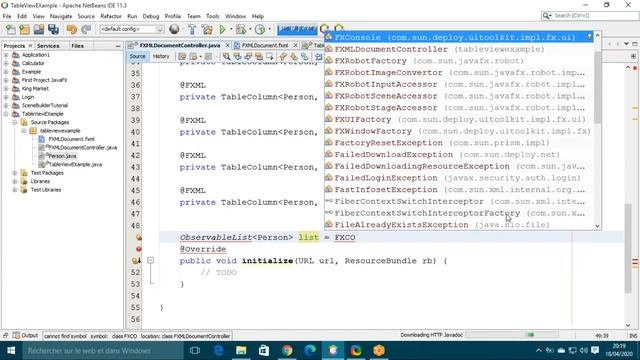
Task: Close the Projects panel tab
Action: pos(30,46)
